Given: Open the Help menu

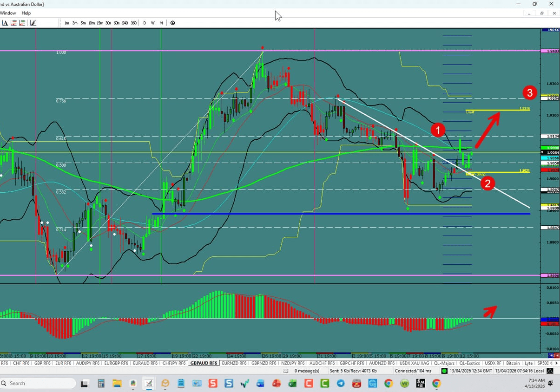Looking at the screenshot, I should coord(26,13).
